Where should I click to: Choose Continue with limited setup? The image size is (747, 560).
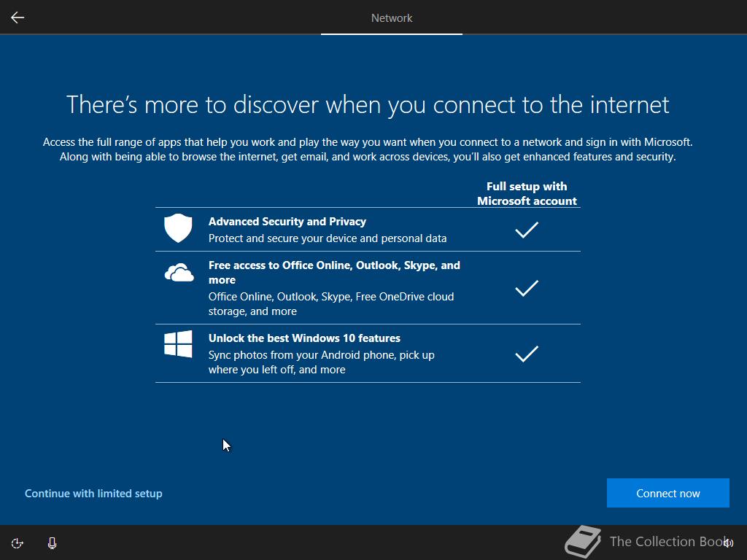(93, 494)
